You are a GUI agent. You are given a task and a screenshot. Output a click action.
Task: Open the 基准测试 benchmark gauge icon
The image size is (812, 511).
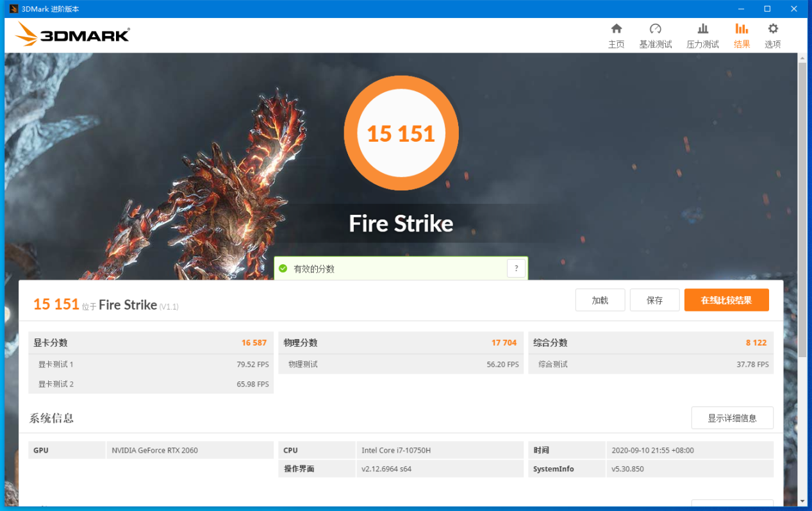pos(655,29)
